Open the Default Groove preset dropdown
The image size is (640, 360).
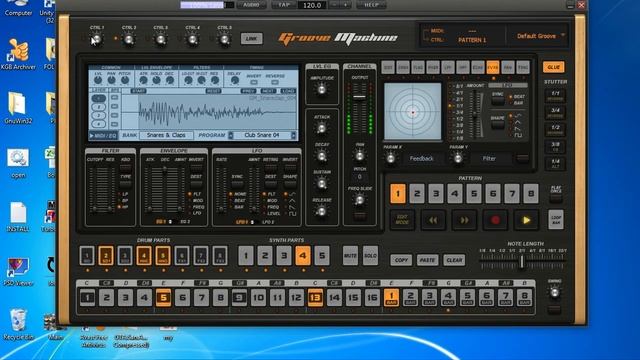coord(540,36)
